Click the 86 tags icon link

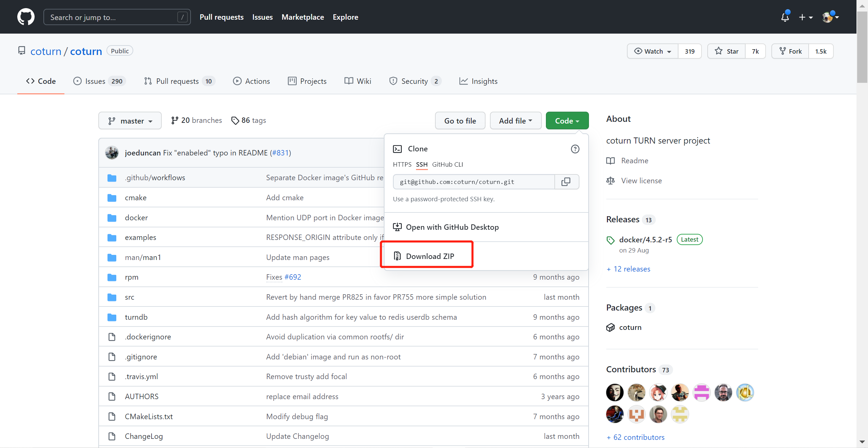235,120
